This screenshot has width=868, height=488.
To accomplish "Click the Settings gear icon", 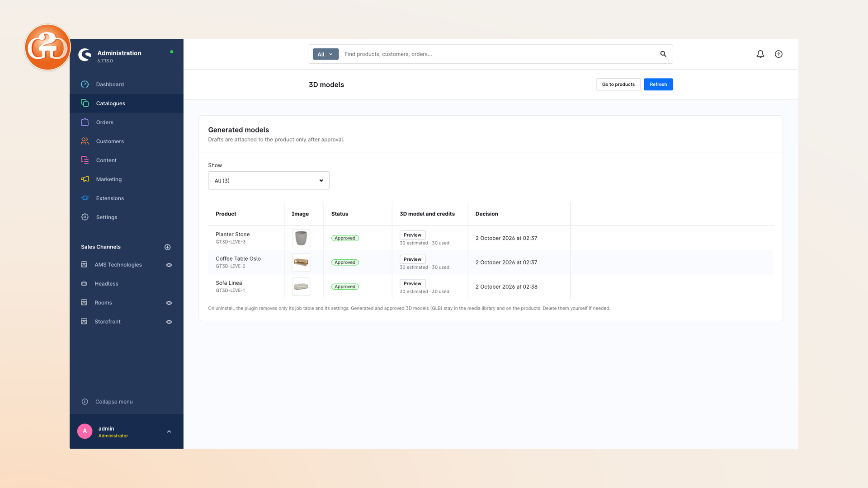I will point(85,217).
